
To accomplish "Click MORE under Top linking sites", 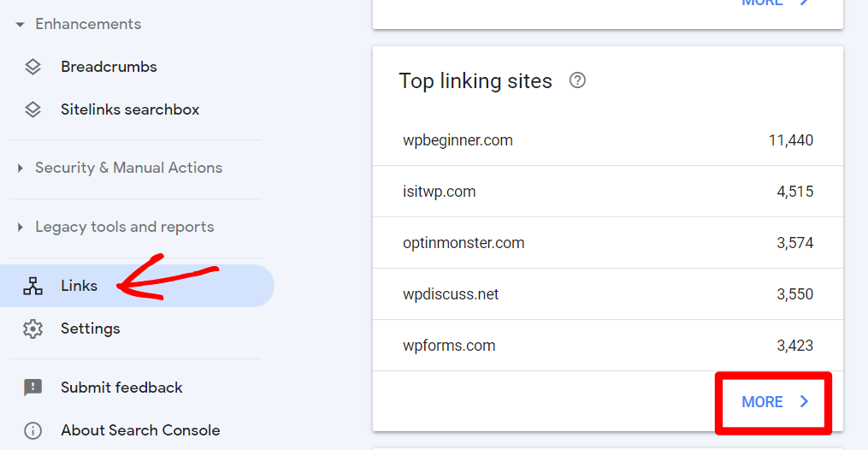I will [762, 402].
